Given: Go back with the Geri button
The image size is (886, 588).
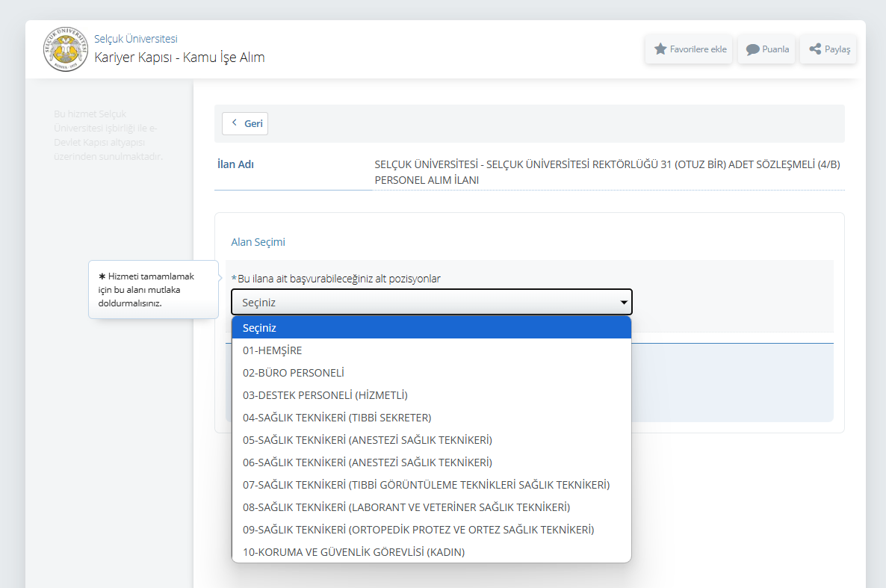Looking at the screenshot, I should click(245, 123).
